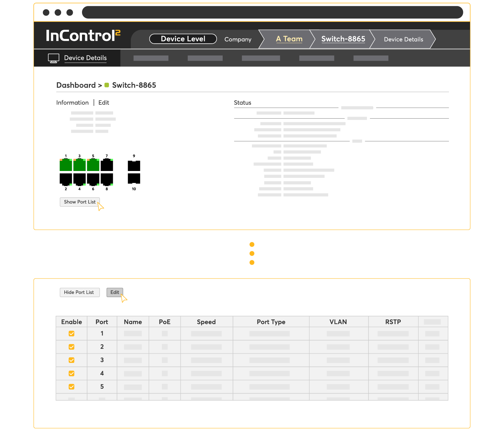The width and height of the screenshot is (504, 433).
Task: Click the VLAN column header
Action: (338, 322)
